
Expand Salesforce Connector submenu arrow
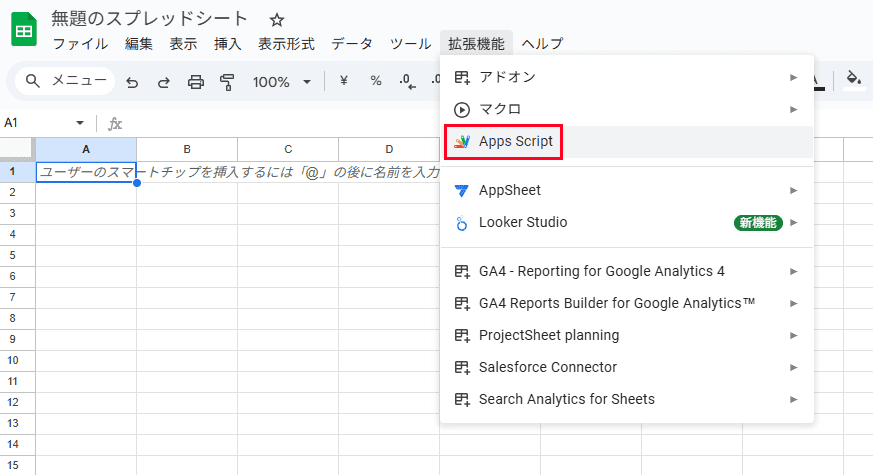point(794,368)
